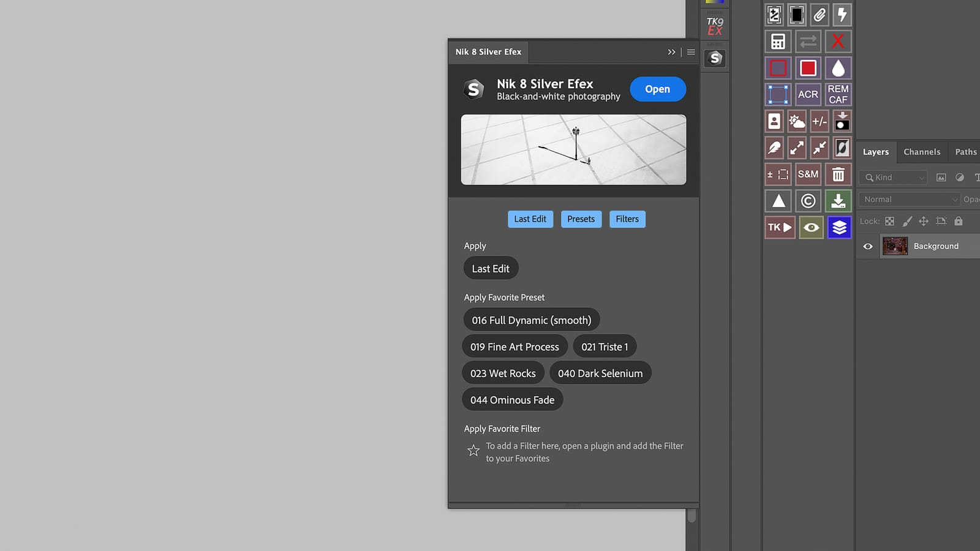This screenshot has width=980, height=551.
Task: Select the Background layer thumbnail
Action: [895, 246]
